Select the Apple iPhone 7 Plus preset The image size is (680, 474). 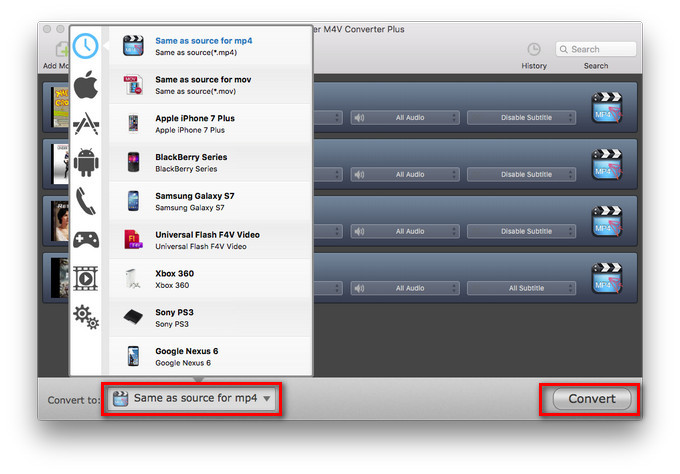pyautogui.click(x=211, y=124)
